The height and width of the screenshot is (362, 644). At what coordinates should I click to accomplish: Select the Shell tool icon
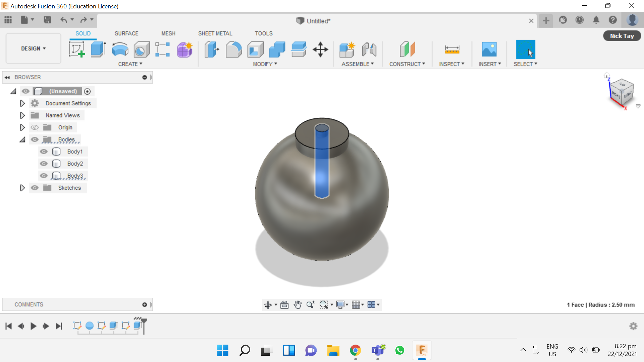[x=255, y=50]
